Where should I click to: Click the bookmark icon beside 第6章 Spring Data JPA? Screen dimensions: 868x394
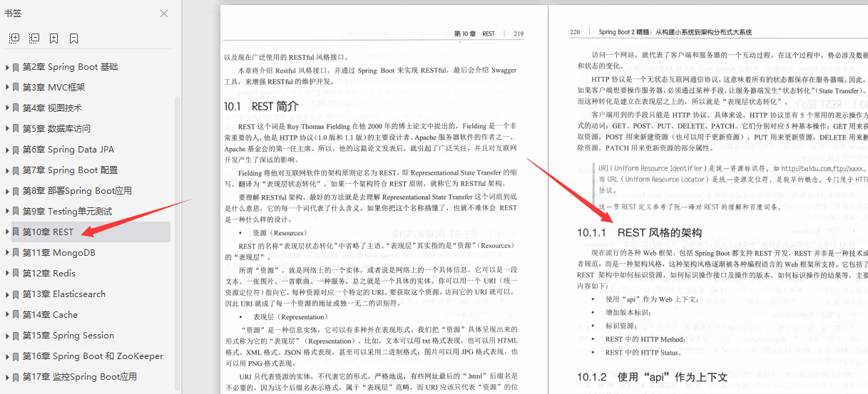click(16, 150)
